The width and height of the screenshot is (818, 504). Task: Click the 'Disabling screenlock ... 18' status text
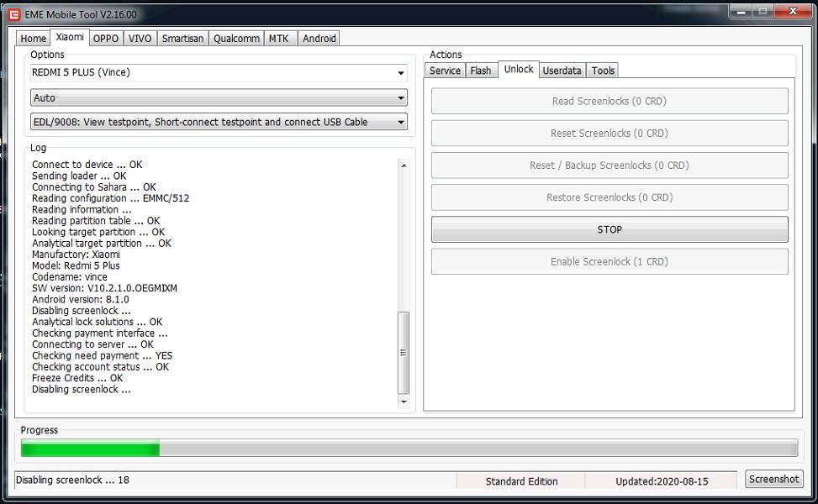click(72, 480)
